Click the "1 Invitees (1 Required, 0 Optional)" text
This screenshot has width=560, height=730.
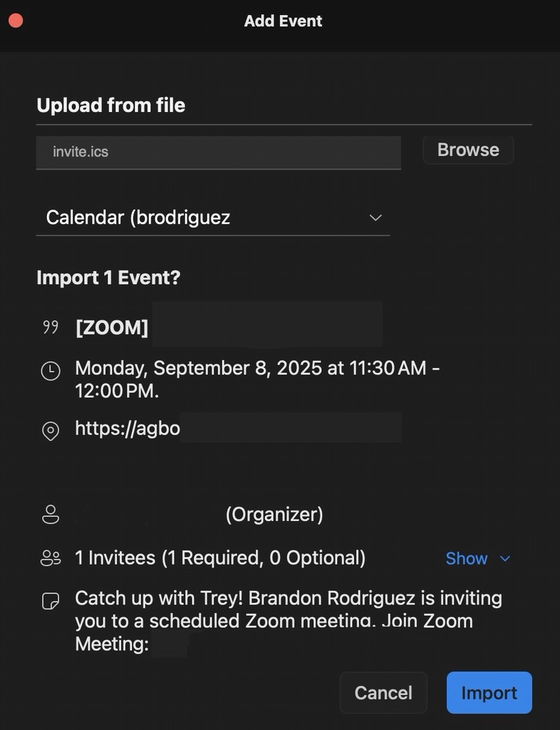tap(220, 558)
